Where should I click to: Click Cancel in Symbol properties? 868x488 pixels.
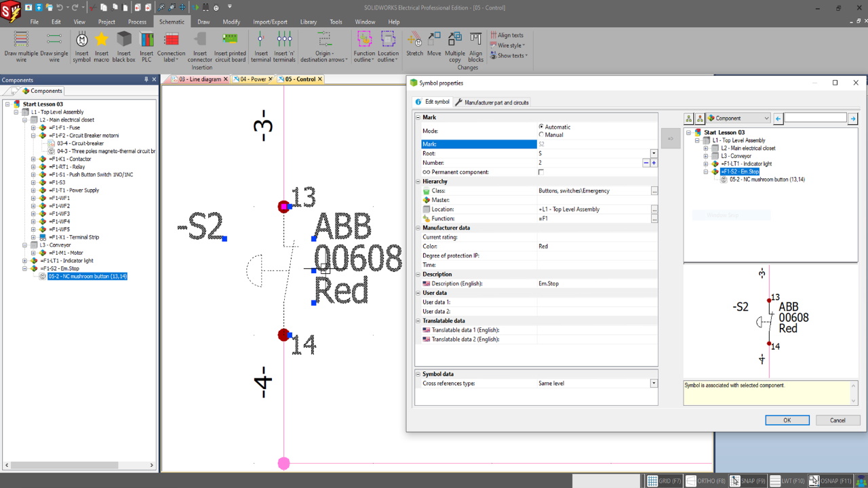[837, 420]
